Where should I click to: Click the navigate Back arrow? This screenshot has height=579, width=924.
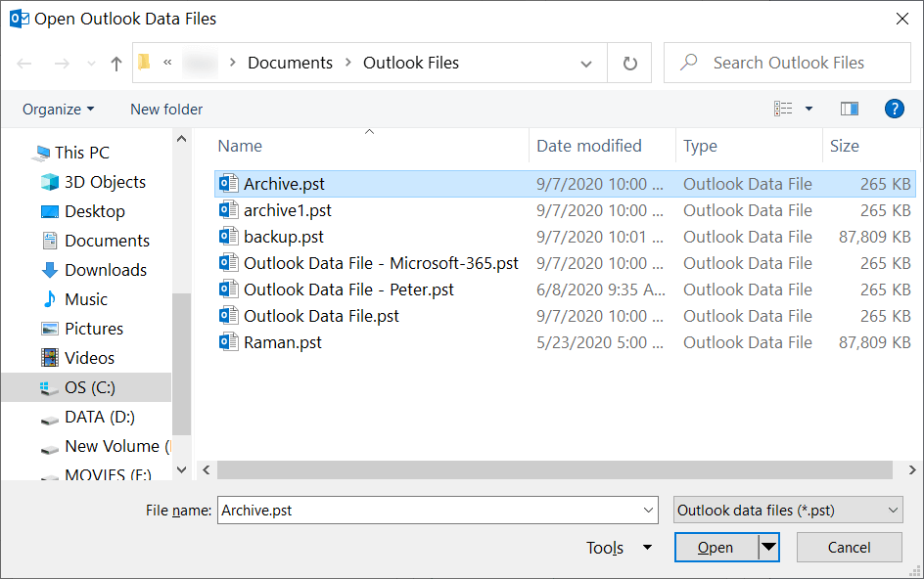coord(23,62)
